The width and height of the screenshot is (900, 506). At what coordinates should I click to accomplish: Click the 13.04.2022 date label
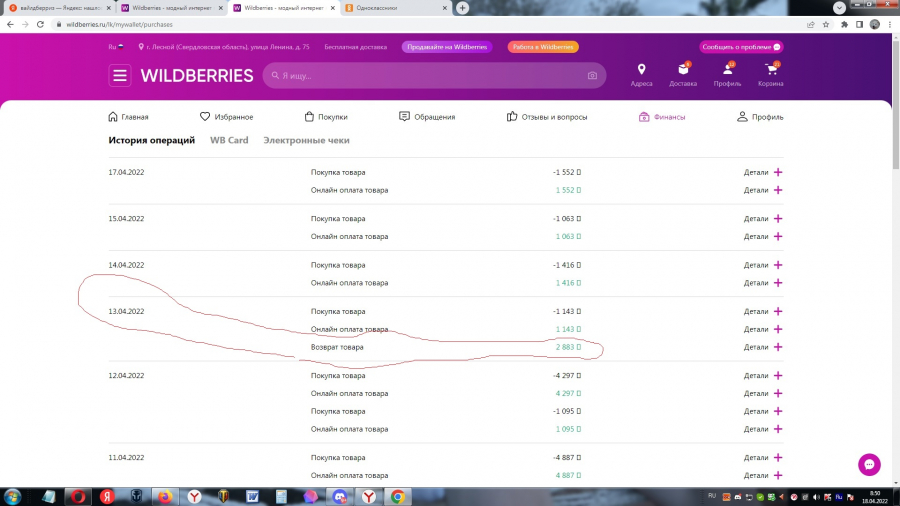[126, 312]
